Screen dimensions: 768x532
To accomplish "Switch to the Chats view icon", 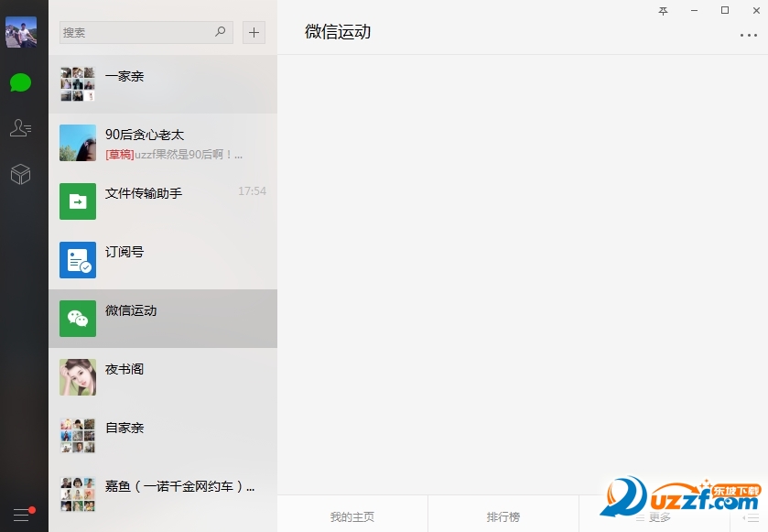I will pyautogui.click(x=20, y=82).
